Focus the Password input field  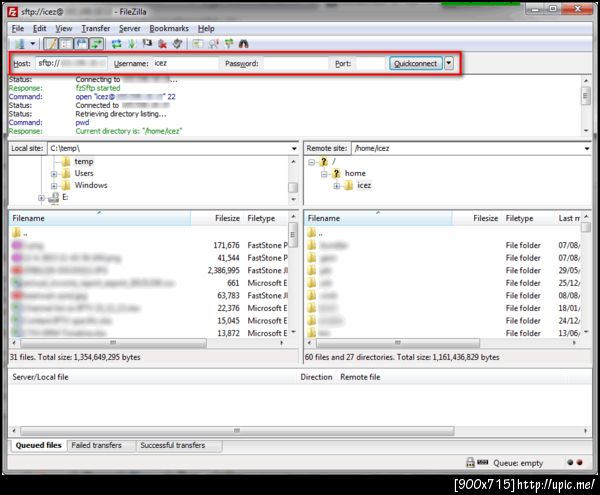click(296, 64)
